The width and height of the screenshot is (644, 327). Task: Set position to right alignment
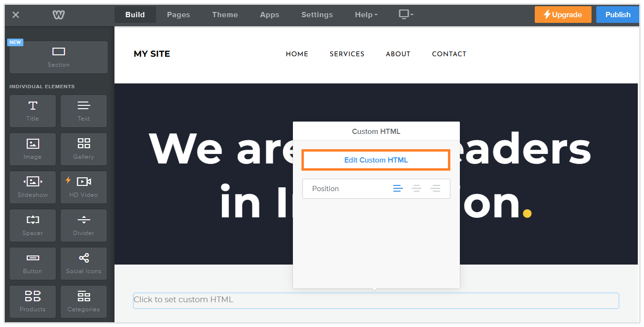pos(435,189)
